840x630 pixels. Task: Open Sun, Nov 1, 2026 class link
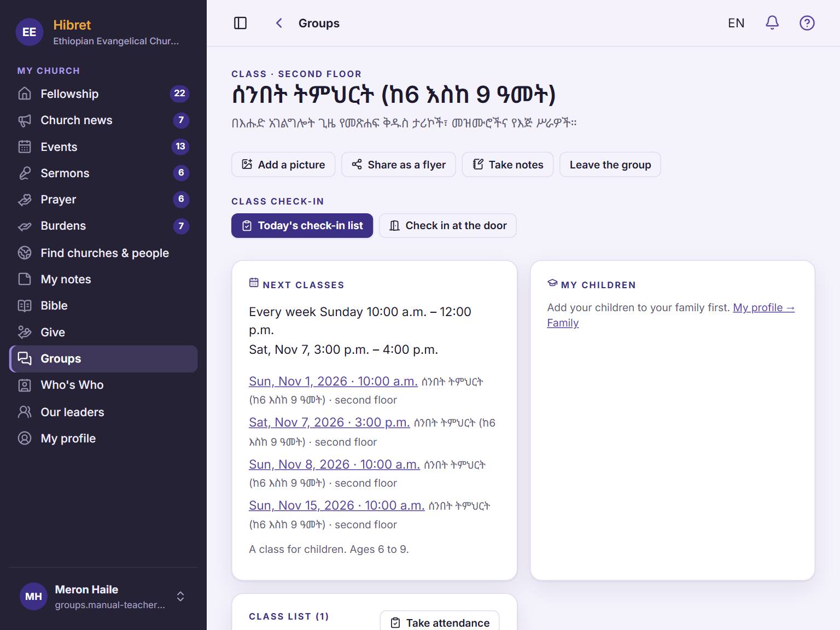pyautogui.click(x=333, y=381)
